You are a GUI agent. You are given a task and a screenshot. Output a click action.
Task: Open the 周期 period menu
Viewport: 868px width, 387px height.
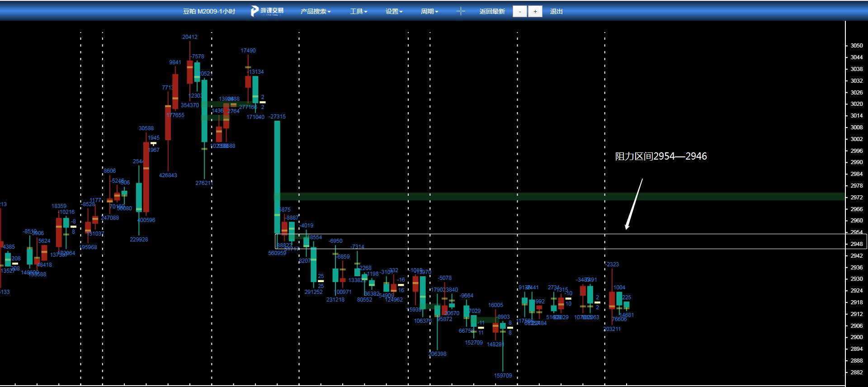[429, 11]
